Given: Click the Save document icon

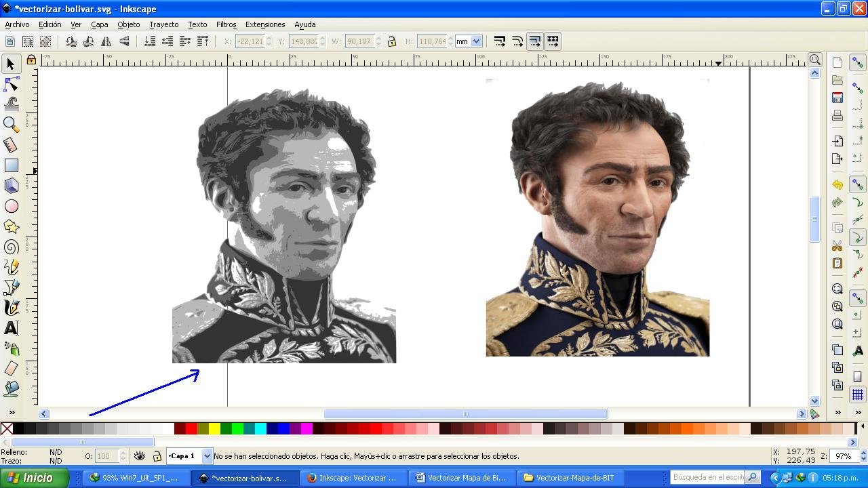Looking at the screenshot, I should click(837, 98).
